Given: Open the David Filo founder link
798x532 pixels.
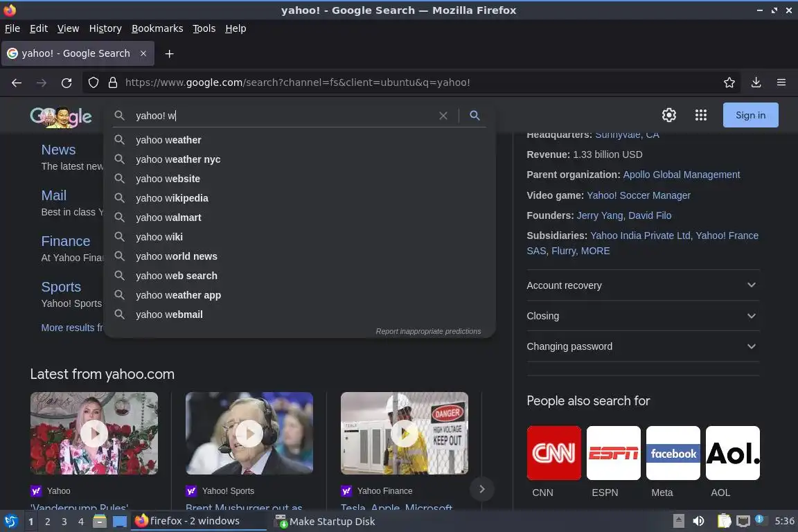Looking at the screenshot, I should pos(650,215).
